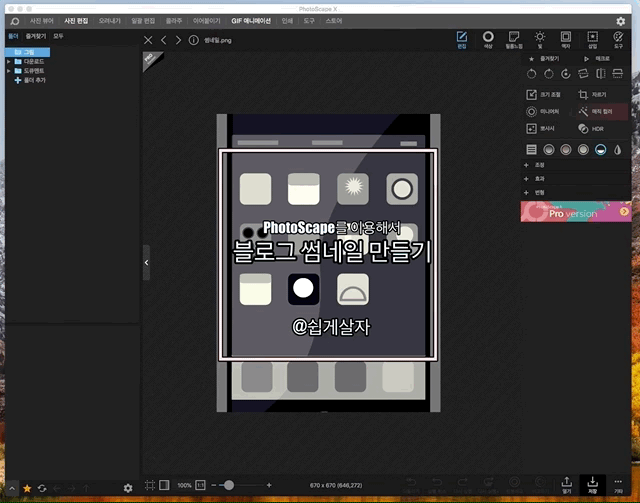Go to the previous image
The width and height of the screenshot is (640, 503).
pyautogui.click(x=164, y=40)
